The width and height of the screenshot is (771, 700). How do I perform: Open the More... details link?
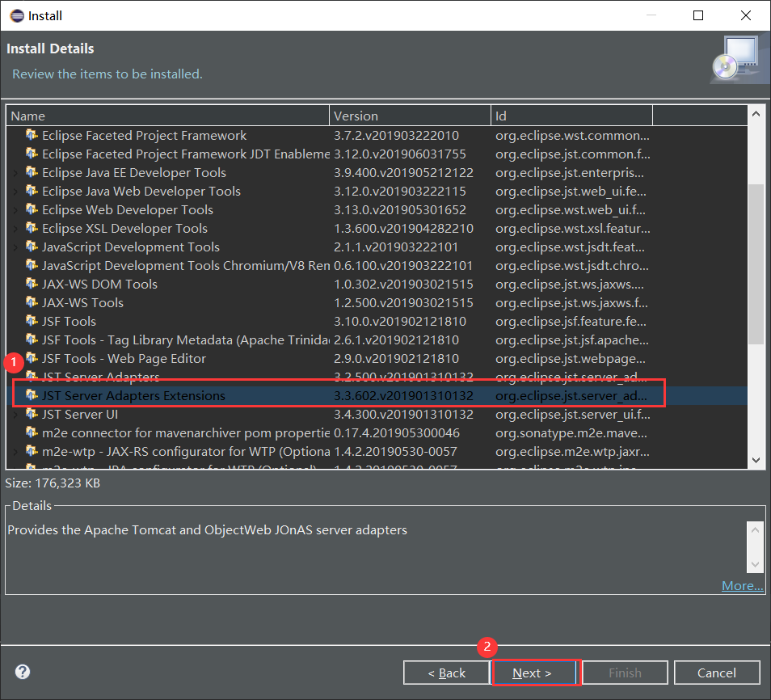pos(742,585)
